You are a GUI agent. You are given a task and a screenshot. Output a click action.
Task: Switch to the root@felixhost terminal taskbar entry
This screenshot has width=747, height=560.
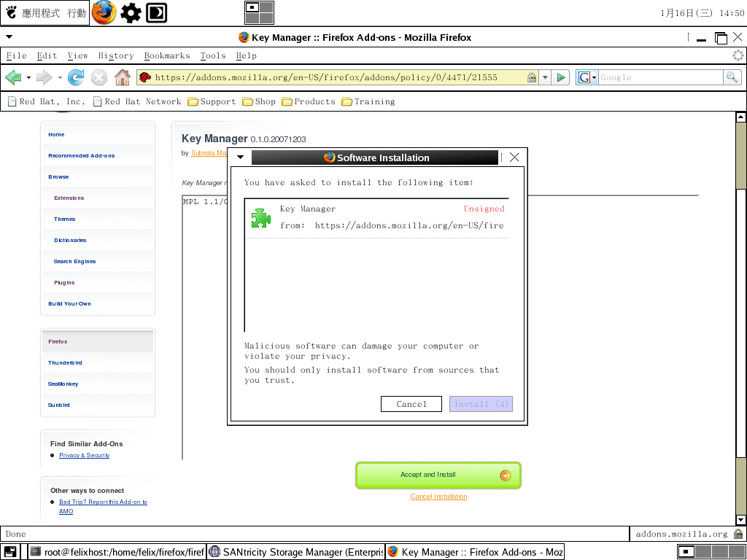(117, 552)
